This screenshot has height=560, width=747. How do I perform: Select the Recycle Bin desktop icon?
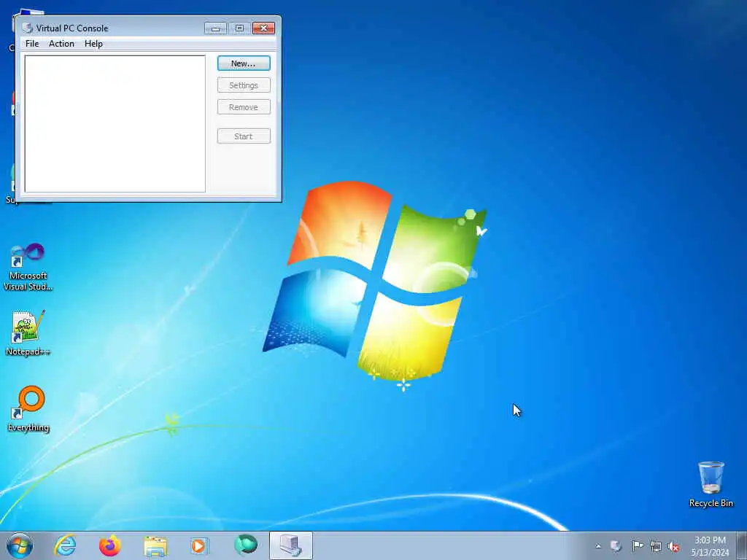tap(711, 484)
